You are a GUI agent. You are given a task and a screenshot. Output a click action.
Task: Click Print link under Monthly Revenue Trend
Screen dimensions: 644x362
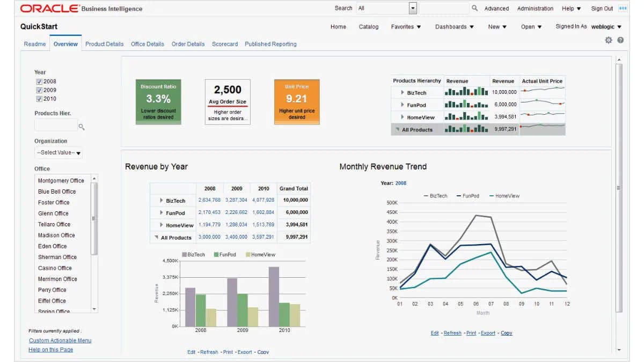click(471, 333)
